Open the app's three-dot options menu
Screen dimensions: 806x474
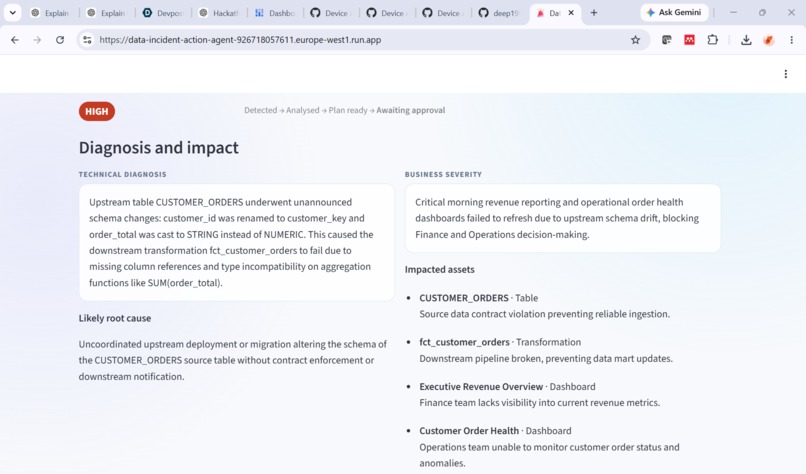(785, 74)
